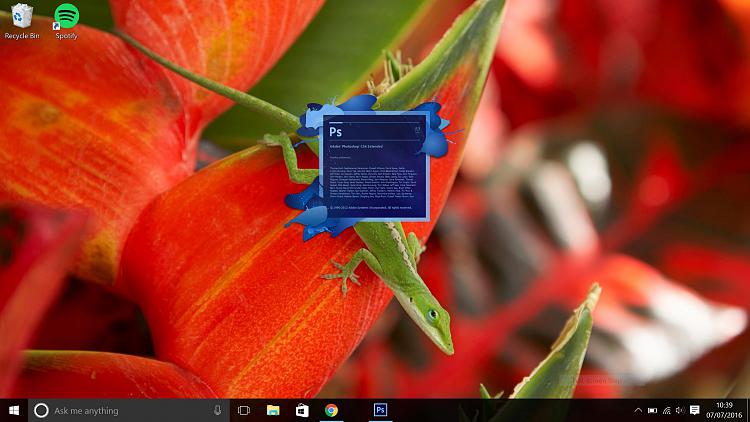Check battery status in the tray
This screenshot has width=750, height=422.
pyautogui.click(x=652, y=411)
